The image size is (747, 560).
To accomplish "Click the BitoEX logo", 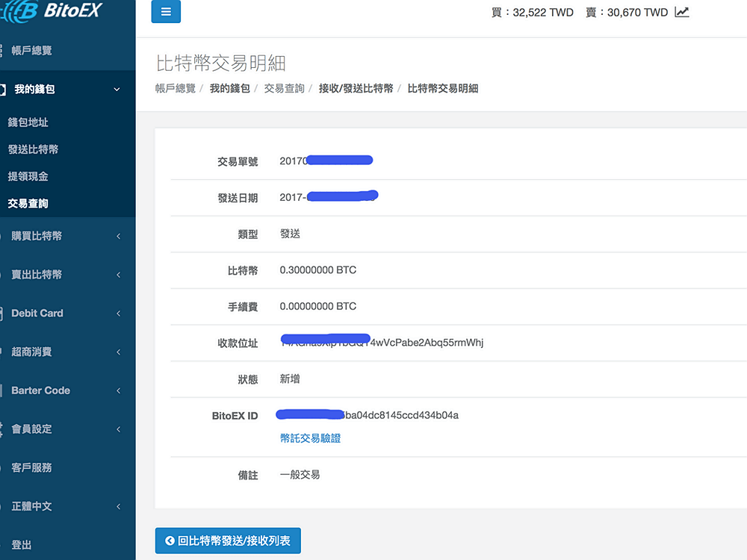I will [51, 10].
